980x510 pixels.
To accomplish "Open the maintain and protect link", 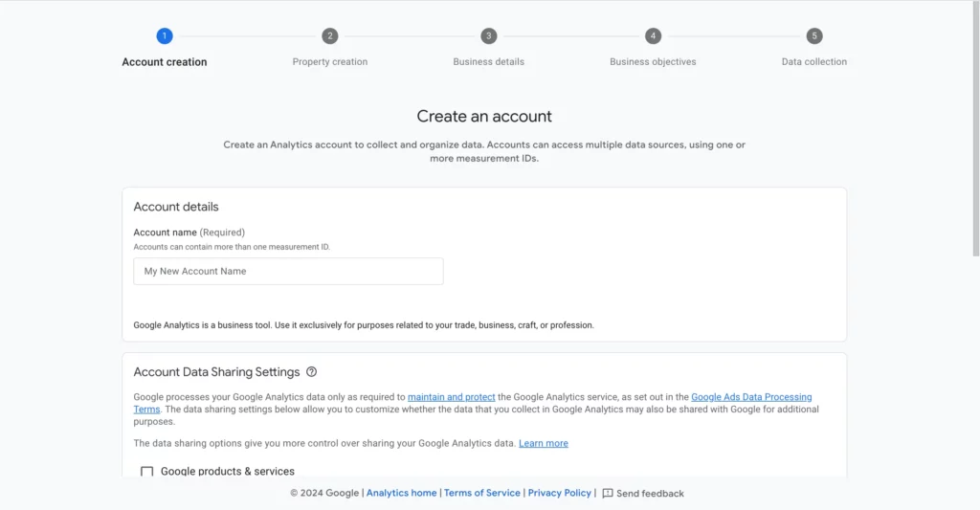I will (x=452, y=397).
